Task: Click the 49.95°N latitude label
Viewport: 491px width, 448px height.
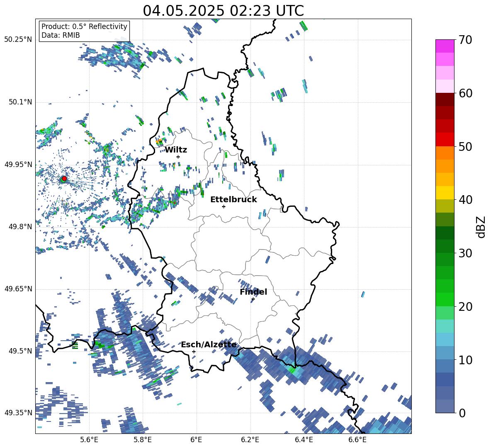Action: pos(18,165)
